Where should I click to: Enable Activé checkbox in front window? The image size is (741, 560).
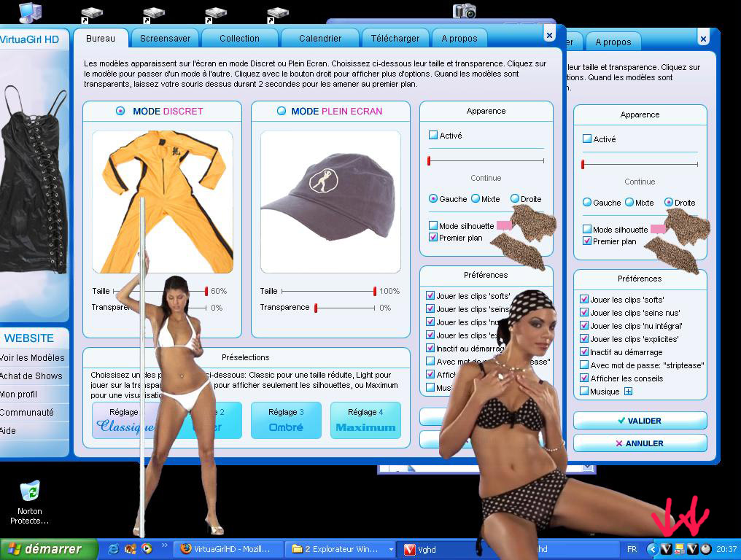[433, 135]
